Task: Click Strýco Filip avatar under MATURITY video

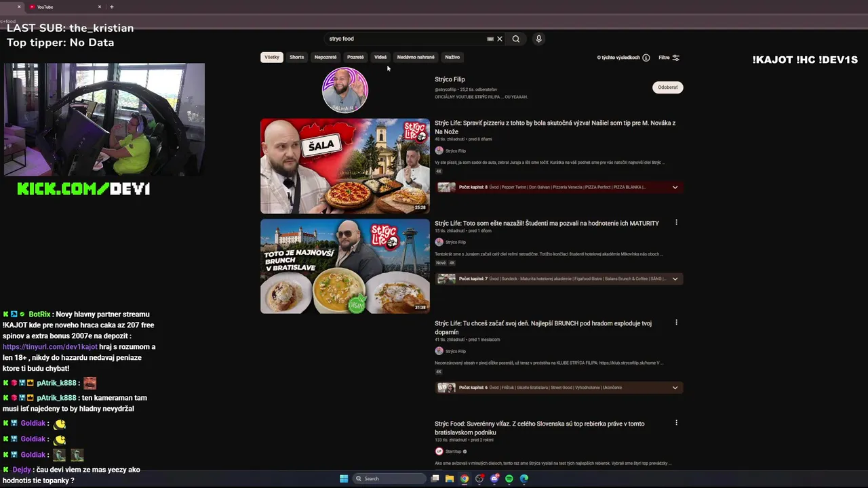Action: tap(439, 242)
